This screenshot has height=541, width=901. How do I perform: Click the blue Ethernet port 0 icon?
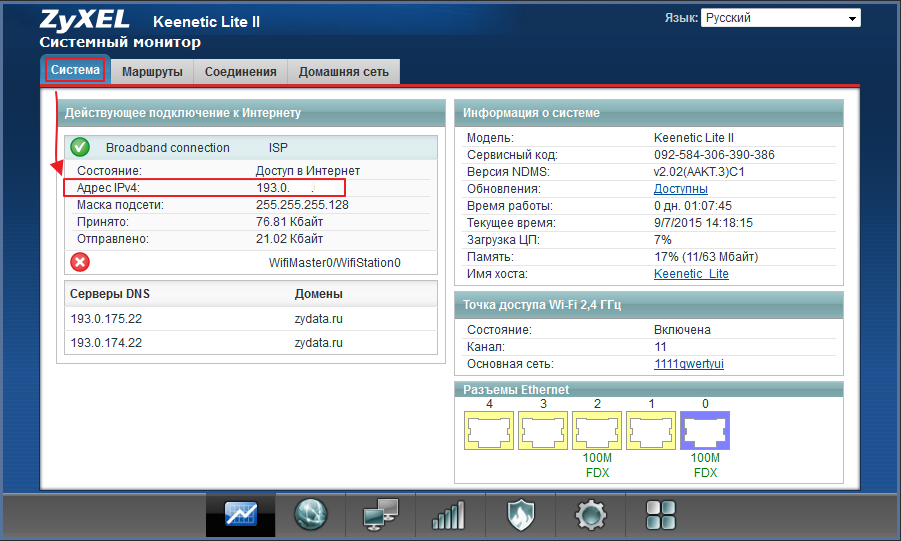(705, 430)
